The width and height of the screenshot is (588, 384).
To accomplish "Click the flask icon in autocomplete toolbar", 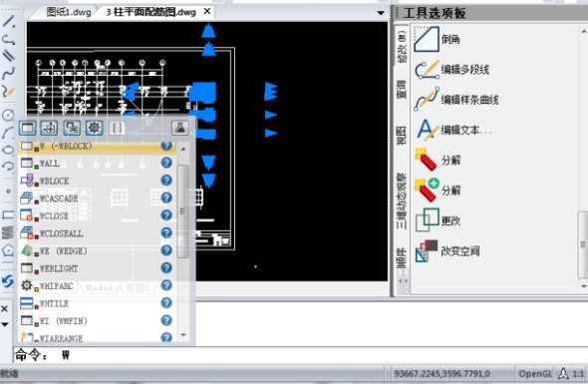I will [x=180, y=128].
